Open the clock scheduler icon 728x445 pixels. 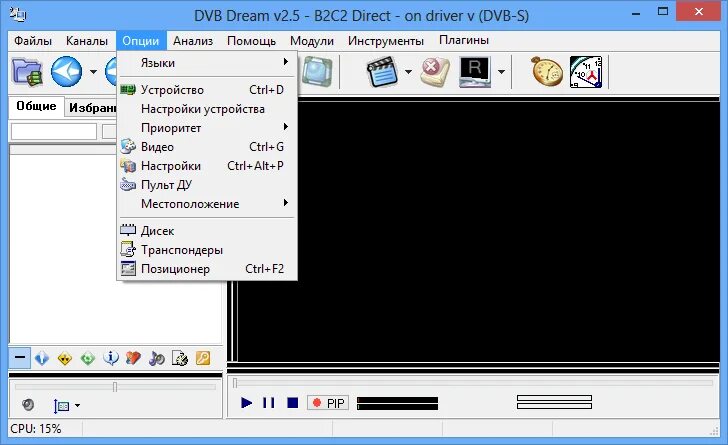point(586,72)
